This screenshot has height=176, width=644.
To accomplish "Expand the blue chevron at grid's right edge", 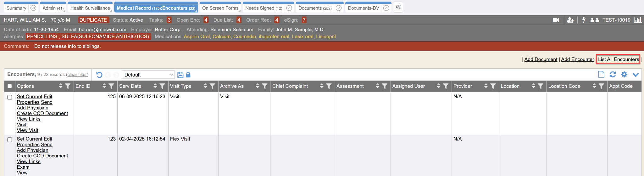I will tap(636, 75).
